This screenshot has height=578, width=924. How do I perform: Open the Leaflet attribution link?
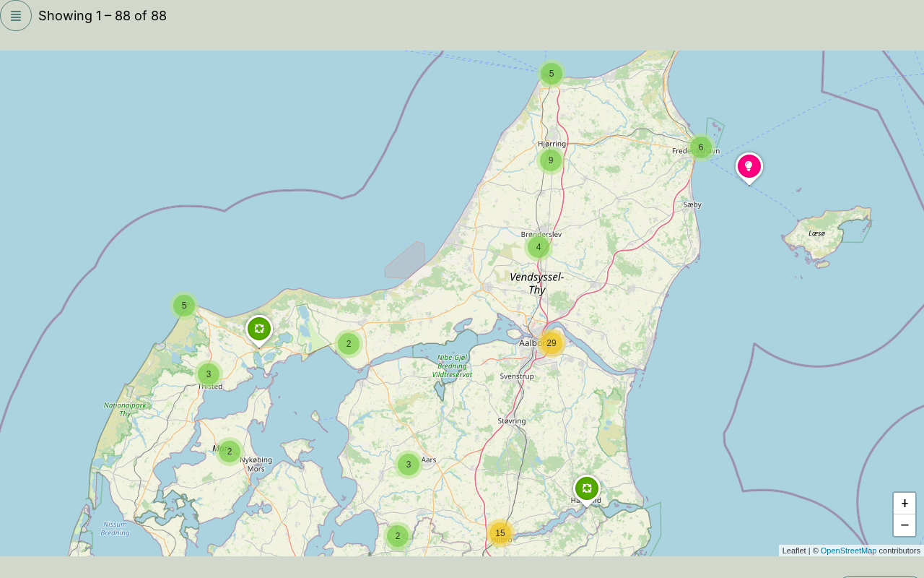point(794,551)
